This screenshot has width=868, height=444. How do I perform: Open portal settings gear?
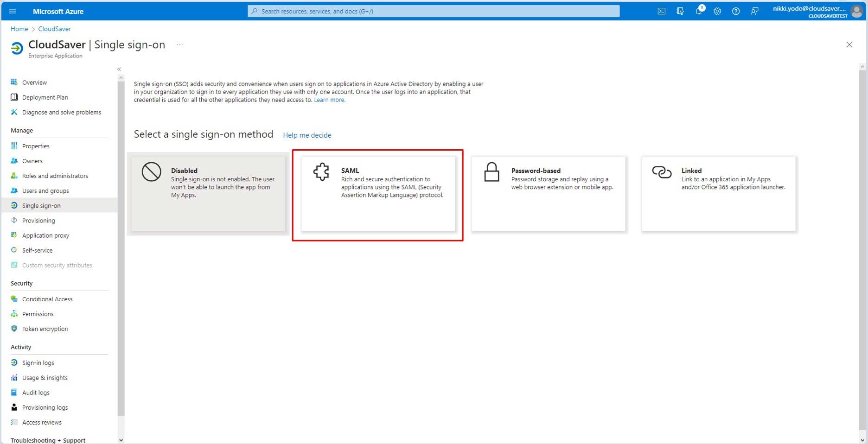pyautogui.click(x=717, y=11)
